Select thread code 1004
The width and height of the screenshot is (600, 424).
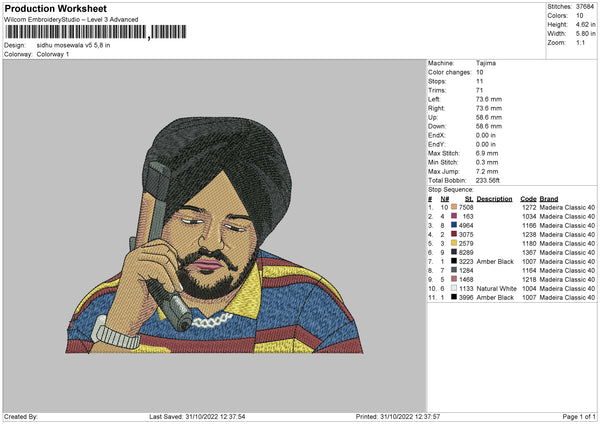pyautogui.click(x=529, y=289)
